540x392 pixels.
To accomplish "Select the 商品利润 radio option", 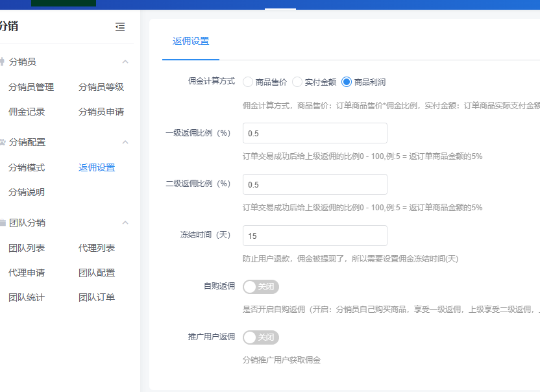I will [x=347, y=82].
